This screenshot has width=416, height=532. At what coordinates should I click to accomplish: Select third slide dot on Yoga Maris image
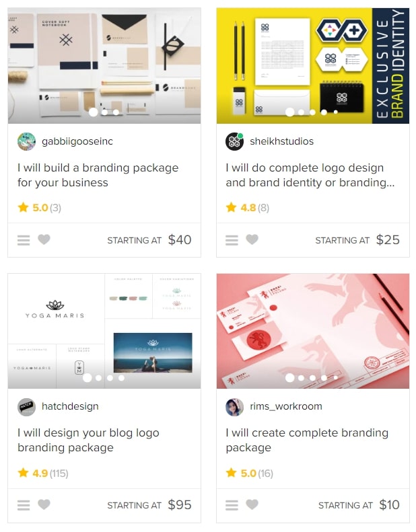click(x=110, y=377)
